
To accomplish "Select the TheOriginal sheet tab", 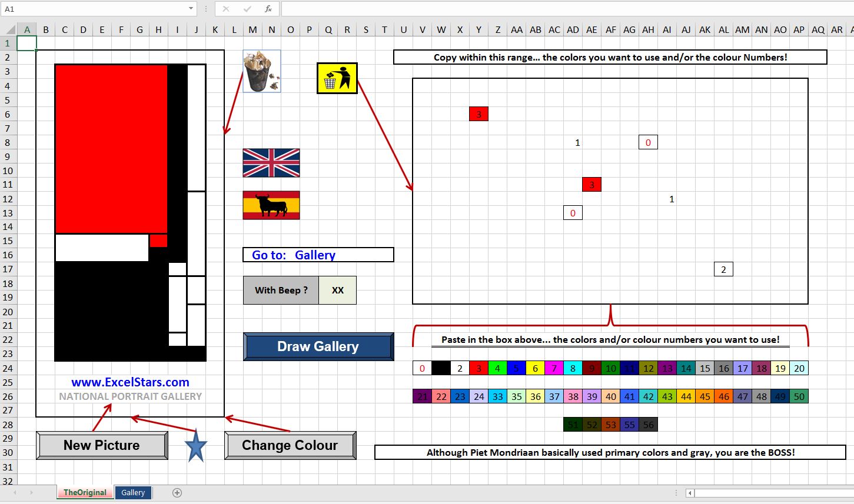I will (85, 493).
